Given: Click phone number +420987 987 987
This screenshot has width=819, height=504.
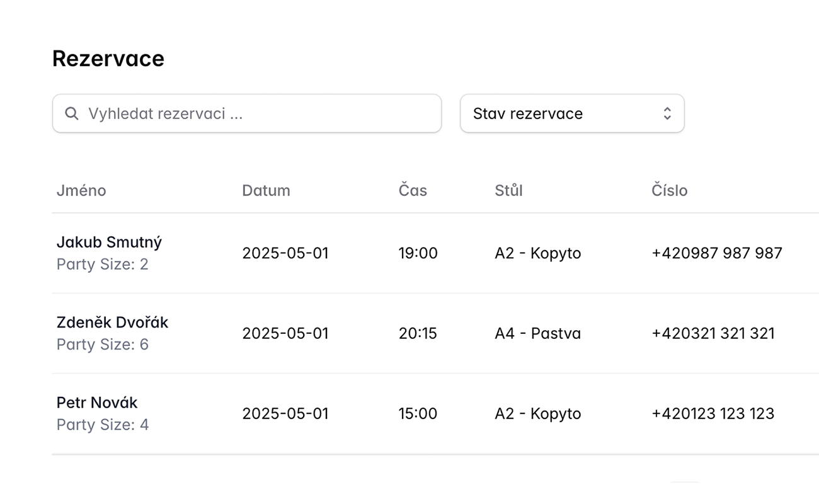Looking at the screenshot, I should coord(716,253).
